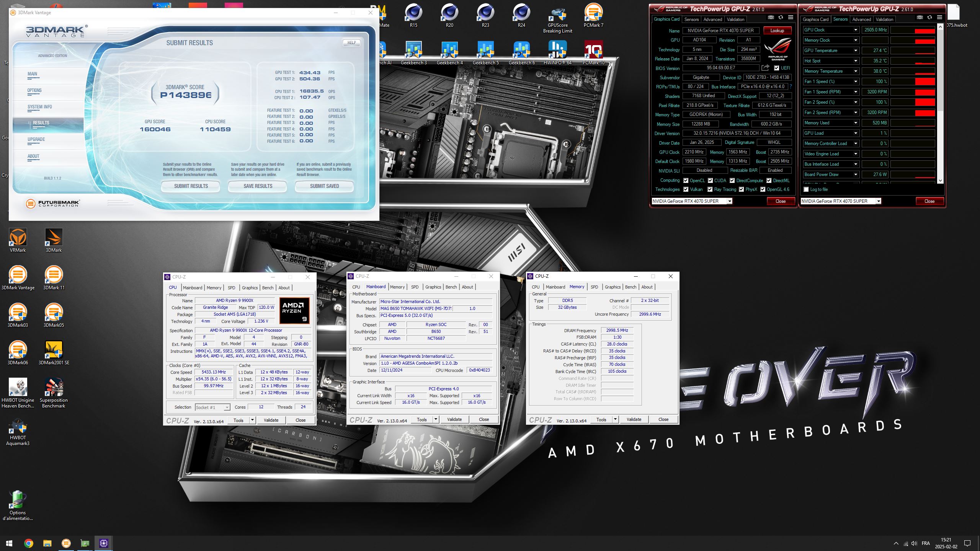This screenshot has width=980, height=551.
Task: Click the AMD Ryzen 9 logo in CPU-Z
Action: coord(294,310)
